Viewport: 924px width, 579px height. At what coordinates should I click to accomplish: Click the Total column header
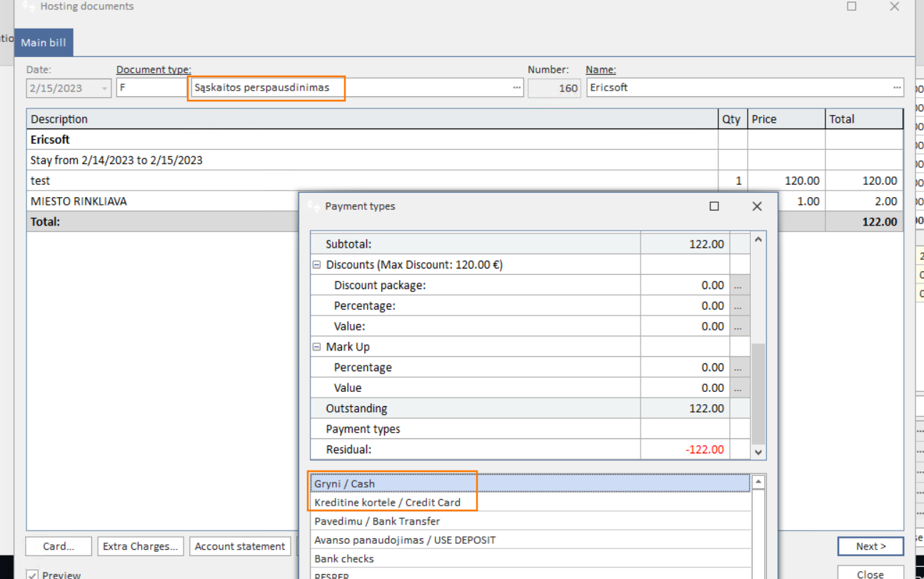(x=864, y=119)
